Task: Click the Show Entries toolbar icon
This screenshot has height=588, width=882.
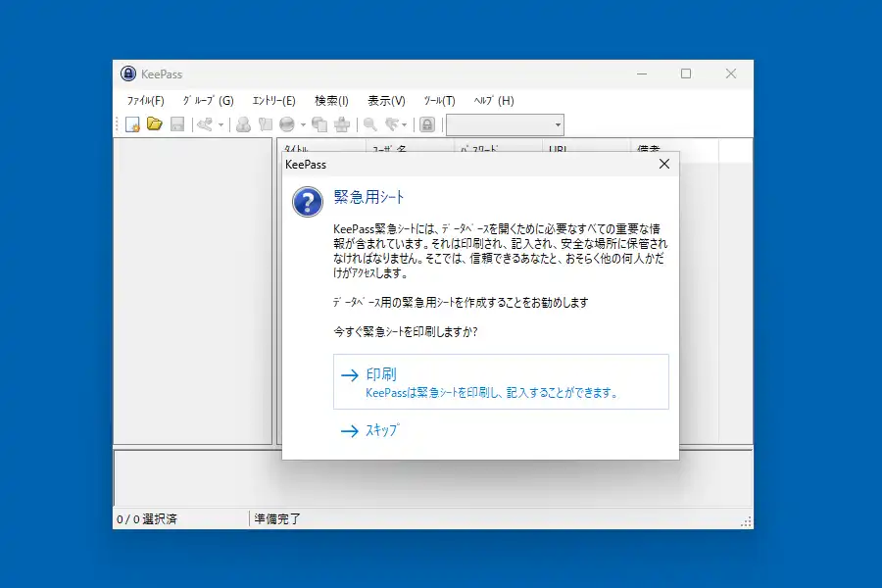Action: coord(392,124)
